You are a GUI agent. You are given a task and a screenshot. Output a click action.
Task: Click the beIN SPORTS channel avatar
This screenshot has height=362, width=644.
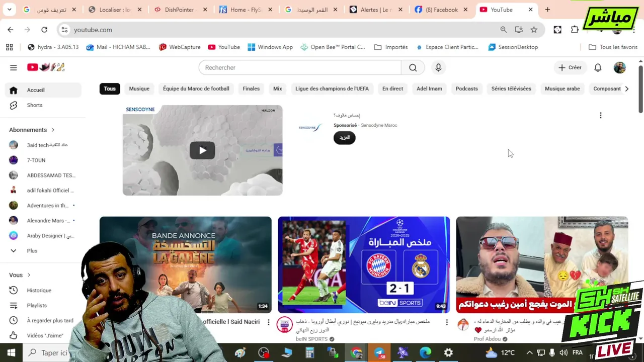[285, 324]
